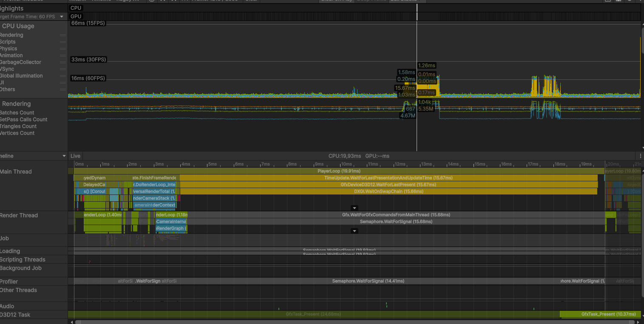Click the record button in the profiler toolbar
This screenshot has height=324, width=644.
coord(151,1)
